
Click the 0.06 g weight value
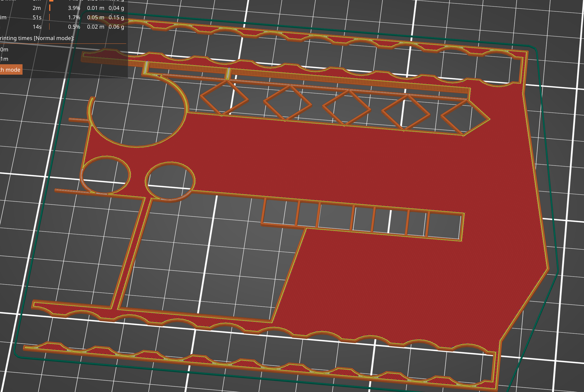click(116, 27)
